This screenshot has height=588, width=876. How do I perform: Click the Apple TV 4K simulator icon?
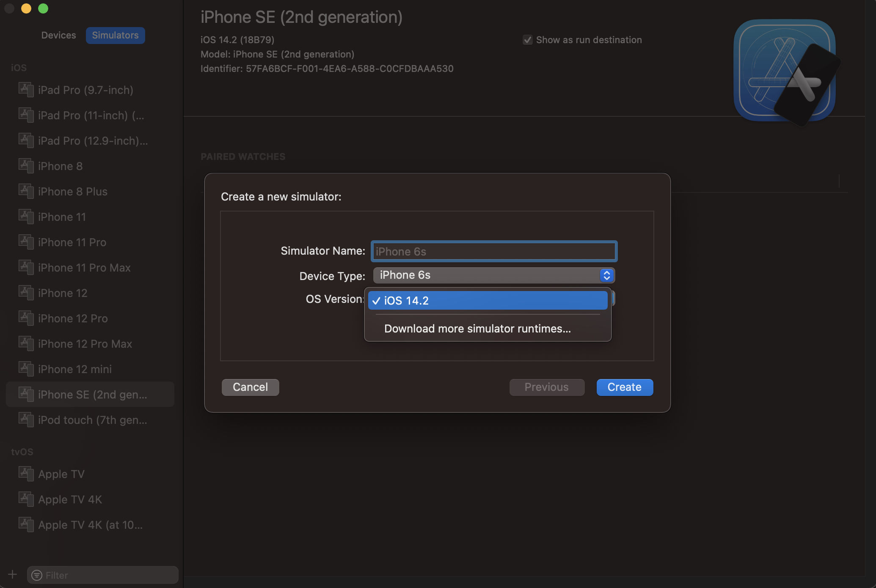pyautogui.click(x=26, y=499)
